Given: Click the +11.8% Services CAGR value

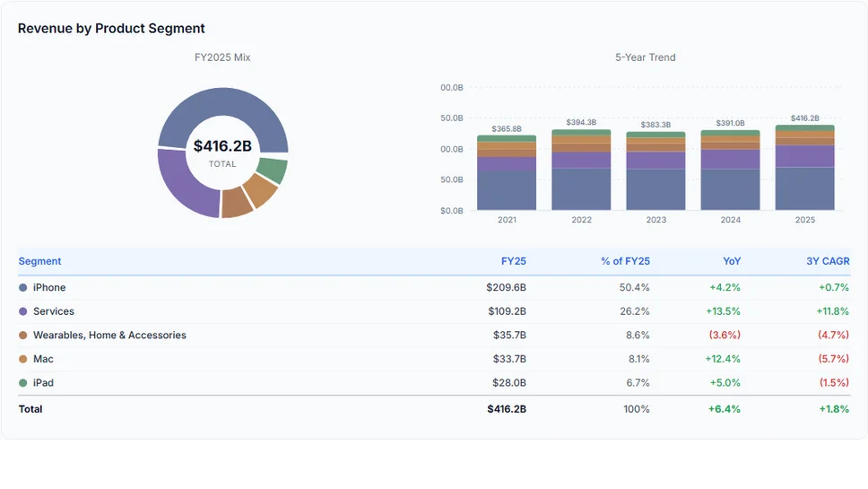Looking at the screenshot, I should tap(832, 311).
